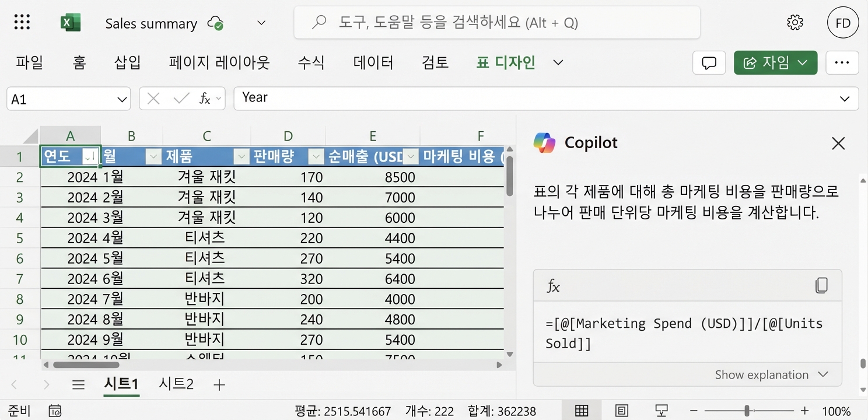
Task: Open the 데이터 tab
Action: tap(373, 62)
